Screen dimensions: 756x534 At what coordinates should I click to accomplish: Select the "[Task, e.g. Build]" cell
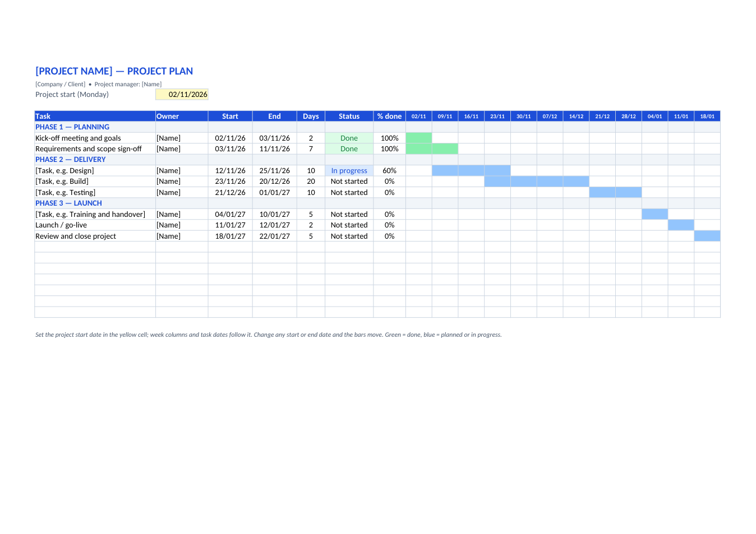point(95,182)
